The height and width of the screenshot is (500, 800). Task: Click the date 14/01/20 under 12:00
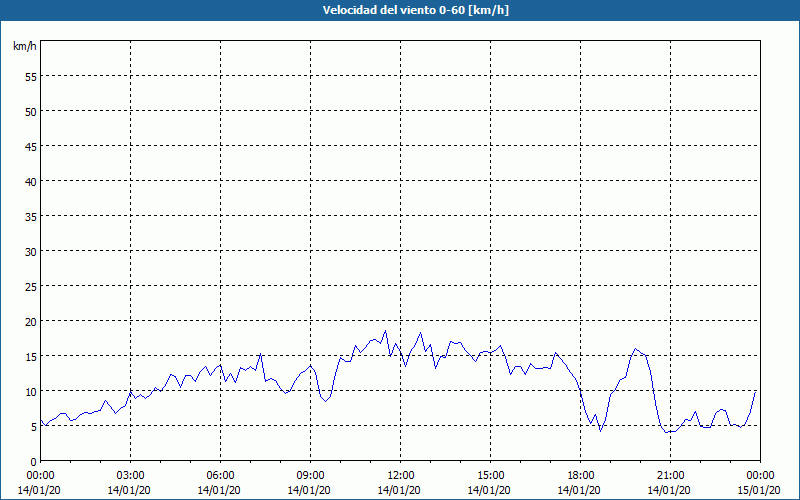[x=399, y=490]
